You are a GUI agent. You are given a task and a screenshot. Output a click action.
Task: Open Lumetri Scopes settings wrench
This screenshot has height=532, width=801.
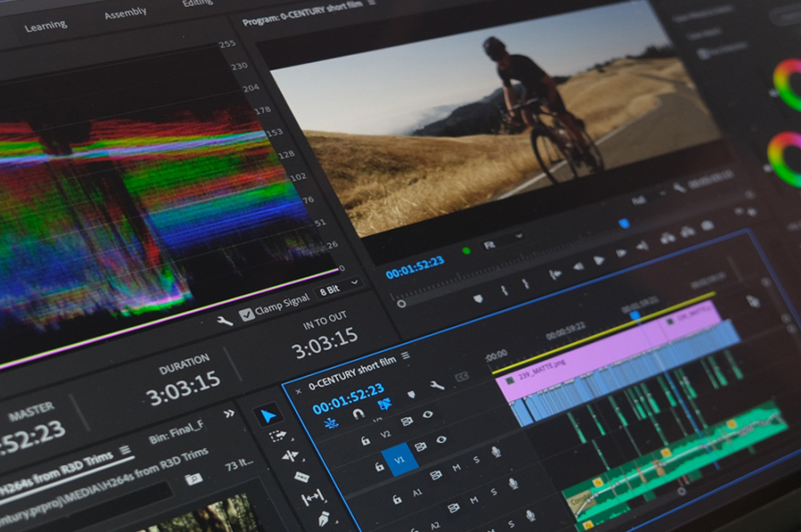coord(225,320)
